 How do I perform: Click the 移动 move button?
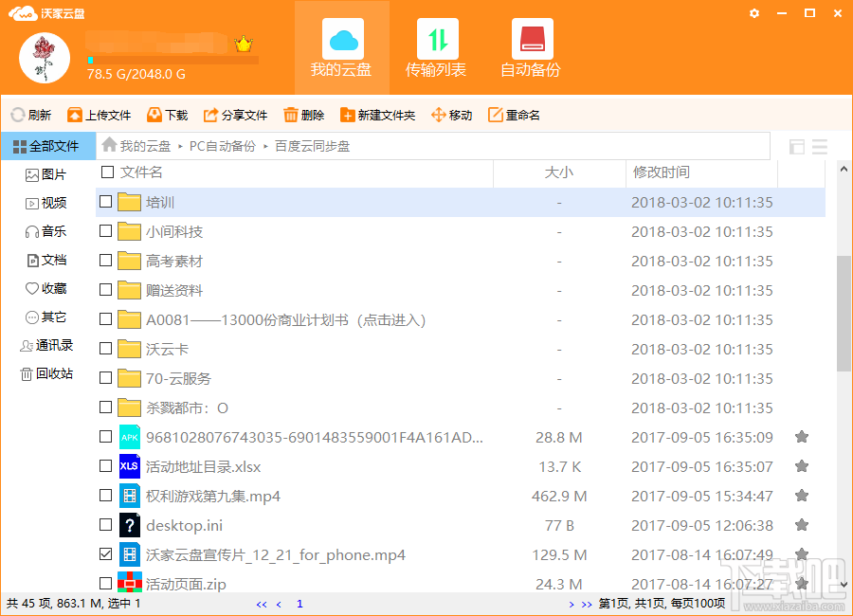451,115
